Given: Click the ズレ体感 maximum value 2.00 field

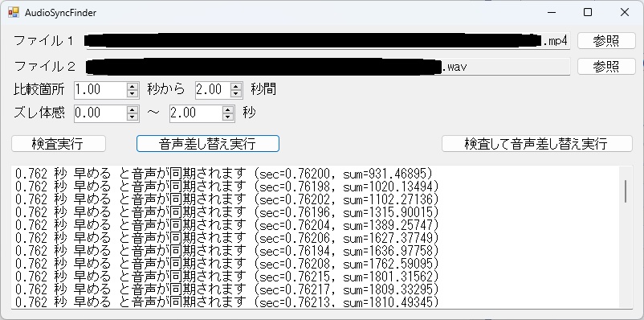Looking at the screenshot, I should click(196, 113).
